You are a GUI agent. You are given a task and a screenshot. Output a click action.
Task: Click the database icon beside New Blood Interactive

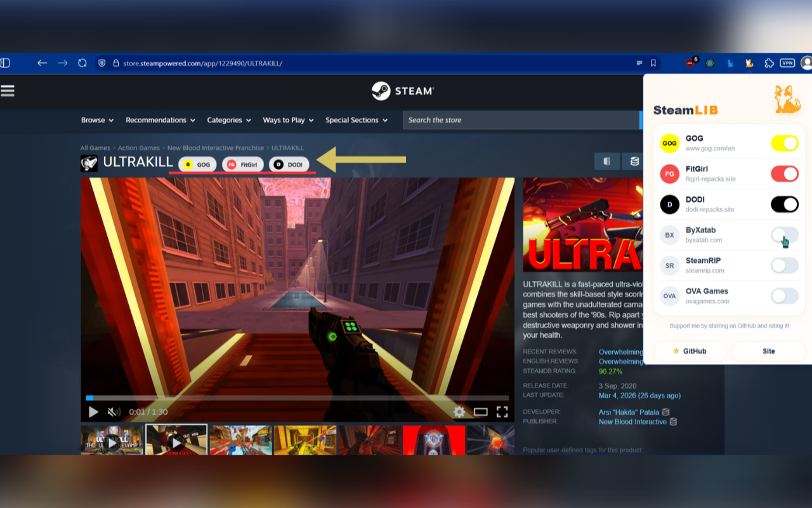pyautogui.click(x=673, y=422)
